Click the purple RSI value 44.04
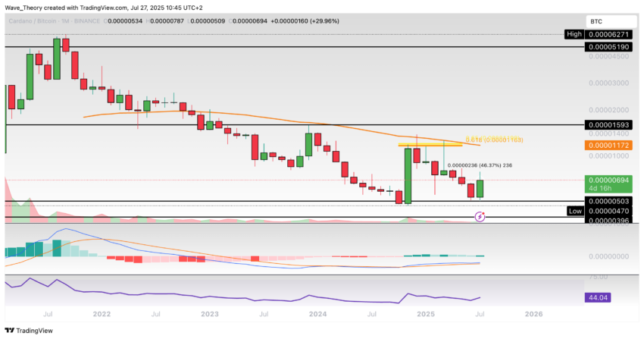Viewport: 644px width, 339px height. coord(598,297)
